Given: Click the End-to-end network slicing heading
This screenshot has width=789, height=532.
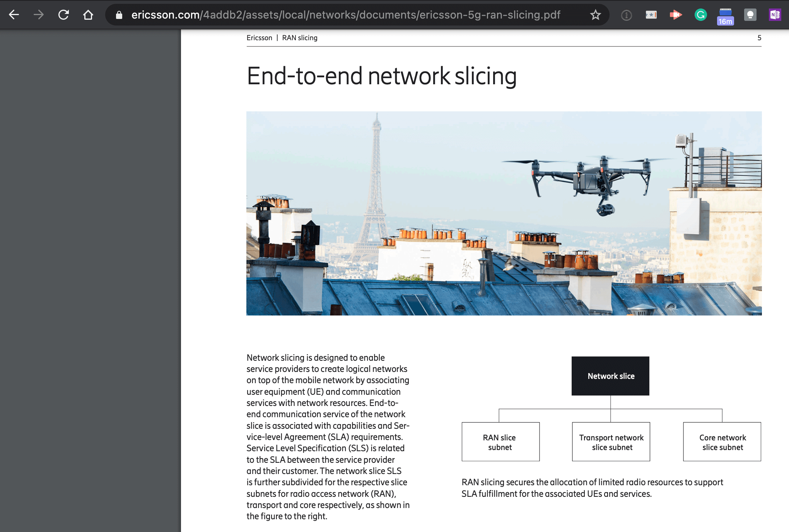Looking at the screenshot, I should click(x=381, y=76).
